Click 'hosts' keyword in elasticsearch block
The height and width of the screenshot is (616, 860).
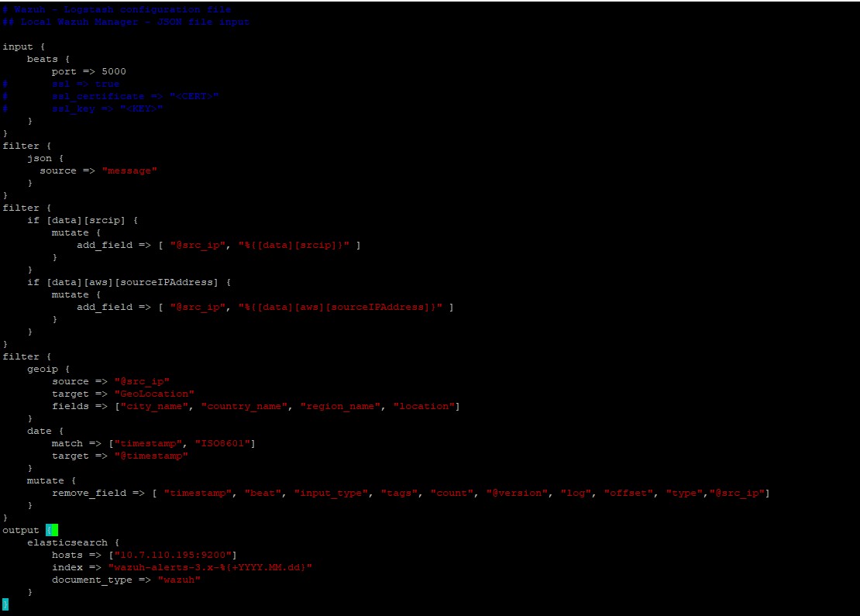(x=67, y=555)
